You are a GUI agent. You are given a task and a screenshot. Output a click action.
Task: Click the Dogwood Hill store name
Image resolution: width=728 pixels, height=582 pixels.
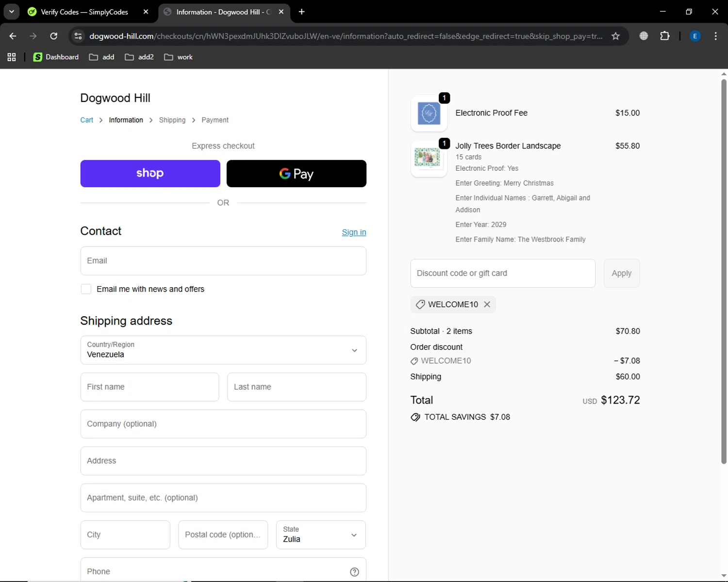115,98
